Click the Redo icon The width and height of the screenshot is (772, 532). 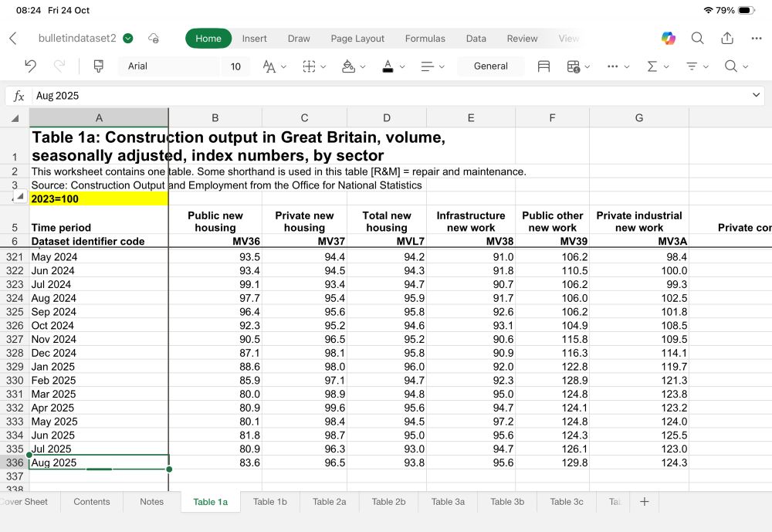tap(59, 67)
